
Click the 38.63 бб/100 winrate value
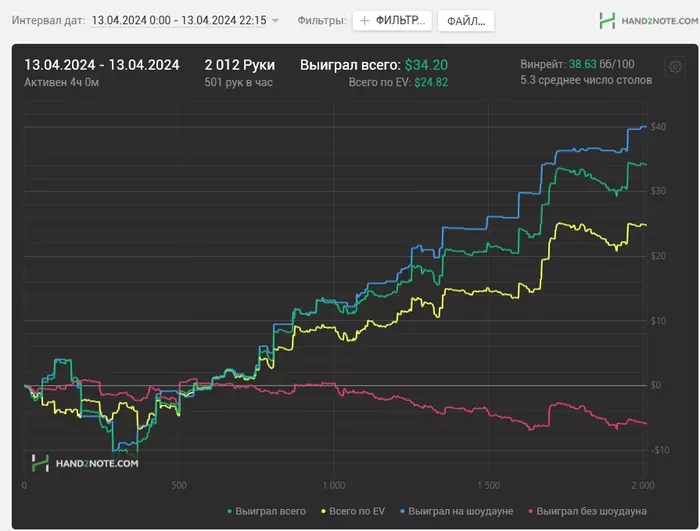coord(601,64)
